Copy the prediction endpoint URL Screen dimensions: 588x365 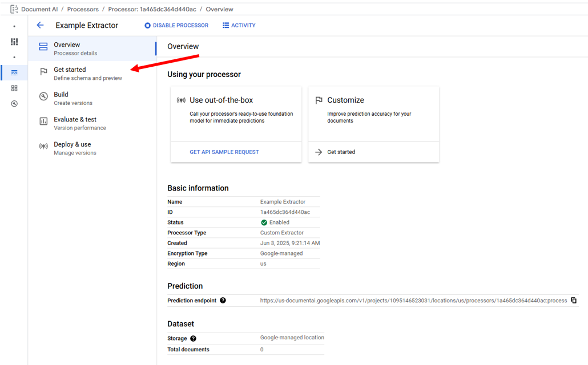[x=574, y=301]
